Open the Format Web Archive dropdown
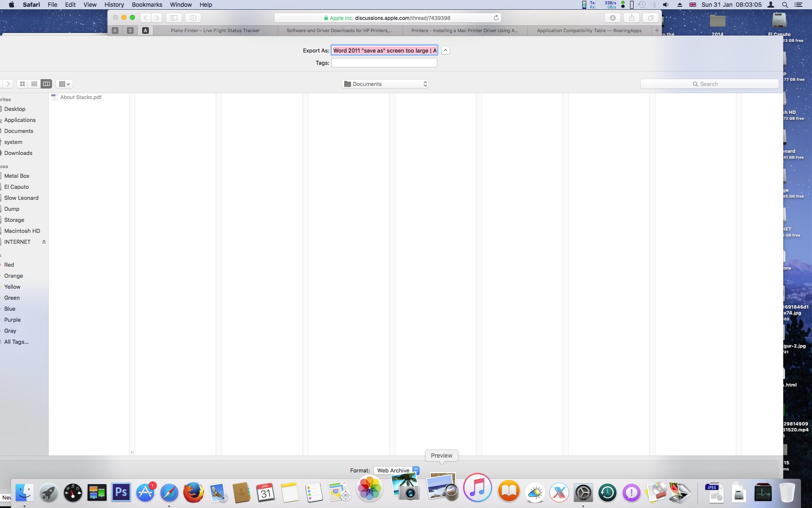This screenshot has width=812, height=508. tap(396, 470)
